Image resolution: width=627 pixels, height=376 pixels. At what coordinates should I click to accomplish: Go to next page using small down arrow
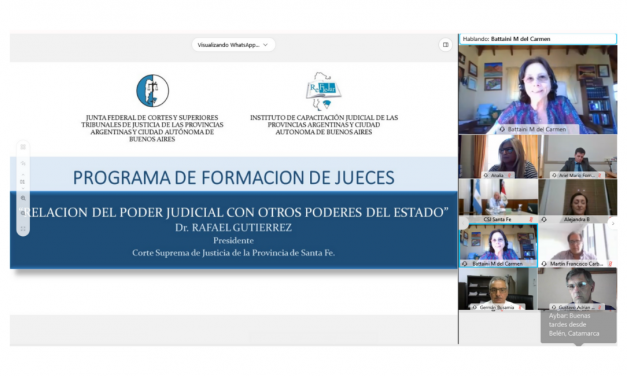[x=23, y=188]
